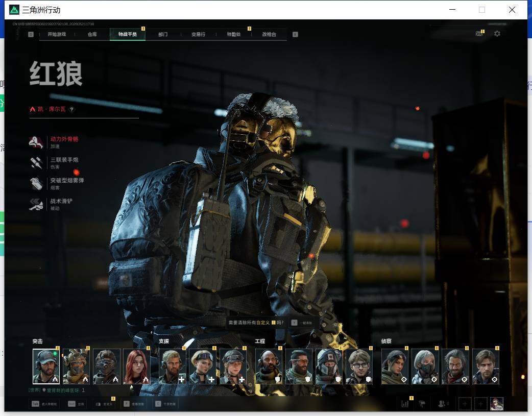Select the engineer with white helmet and face mask
This screenshot has height=416, width=532.
point(329,366)
